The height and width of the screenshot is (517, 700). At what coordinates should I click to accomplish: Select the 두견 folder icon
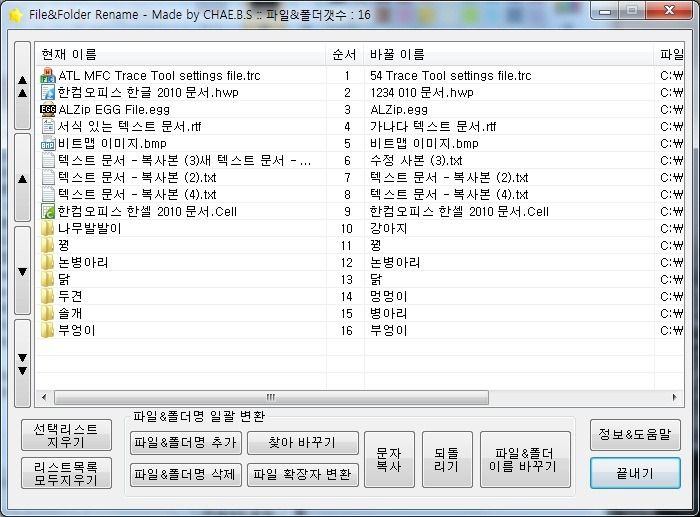pyautogui.click(x=48, y=296)
